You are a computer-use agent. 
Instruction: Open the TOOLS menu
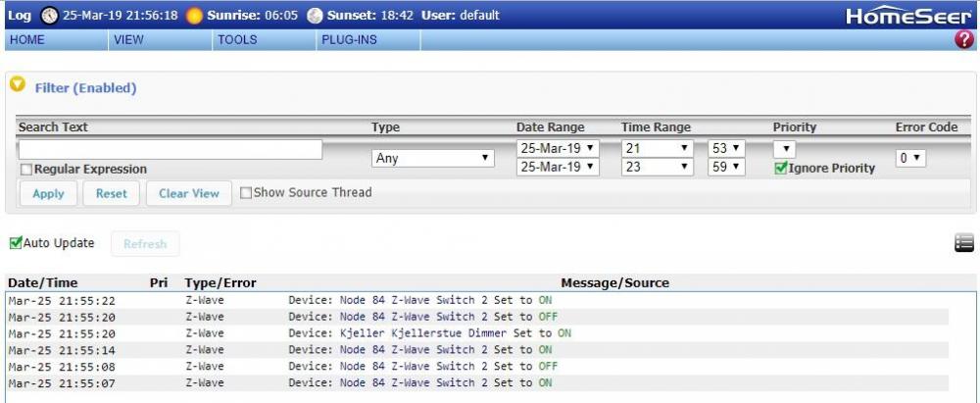(236, 40)
